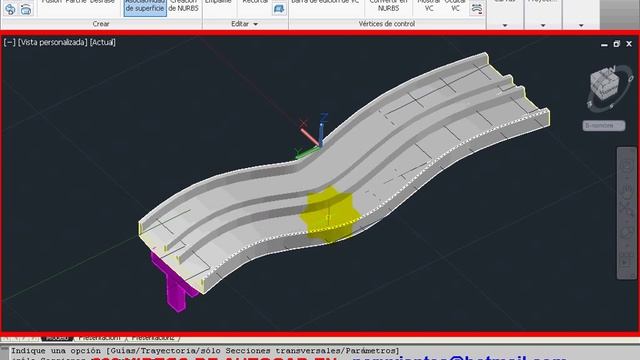Select the Modelo tab
Screen dimensions: 640x360
[x=57, y=338]
